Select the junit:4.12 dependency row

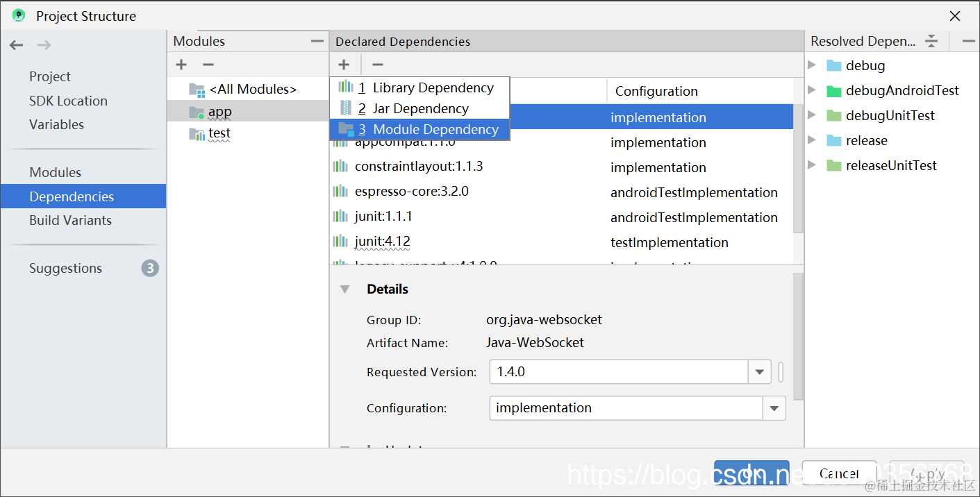coord(561,242)
